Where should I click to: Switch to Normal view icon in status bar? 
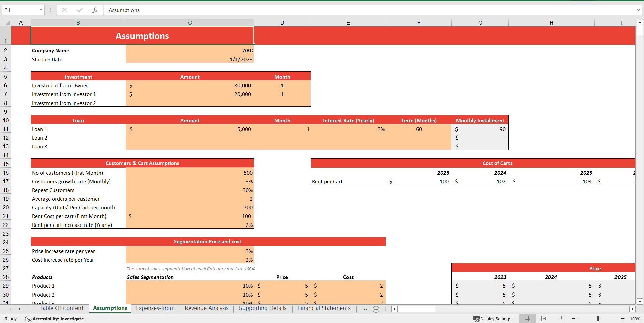pos(527,319)
